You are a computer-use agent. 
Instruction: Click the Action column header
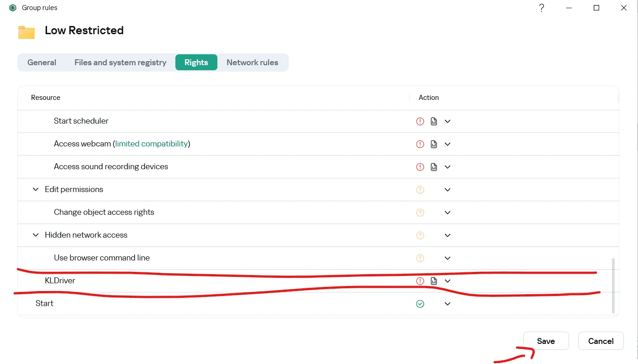pos(429,98)
